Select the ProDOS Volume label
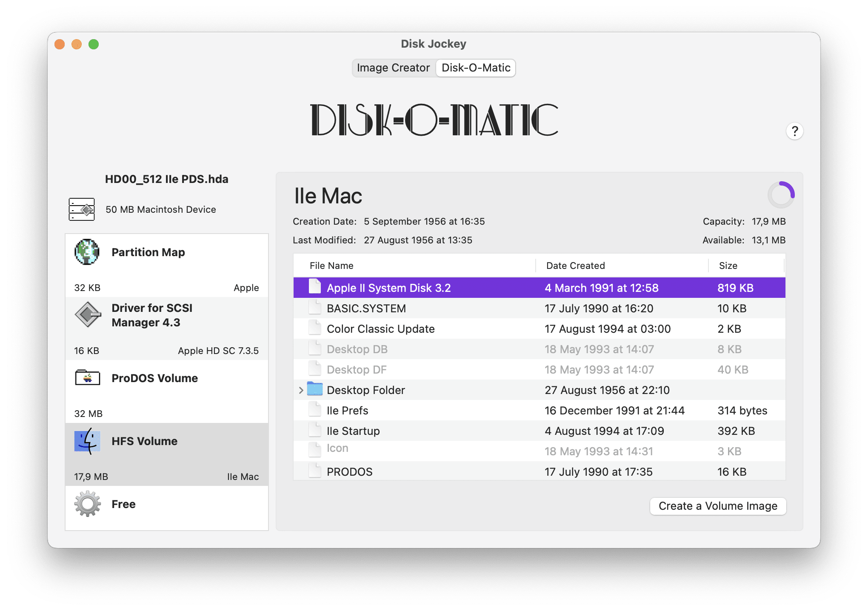868x611 pixels. point(154,378)
